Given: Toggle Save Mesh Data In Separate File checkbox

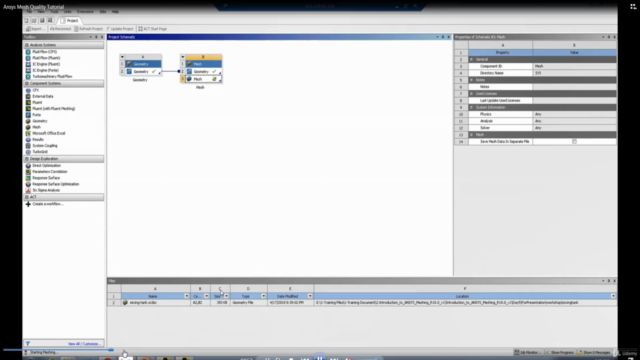Looking at the screenshot, I should [x=574, y=142].
